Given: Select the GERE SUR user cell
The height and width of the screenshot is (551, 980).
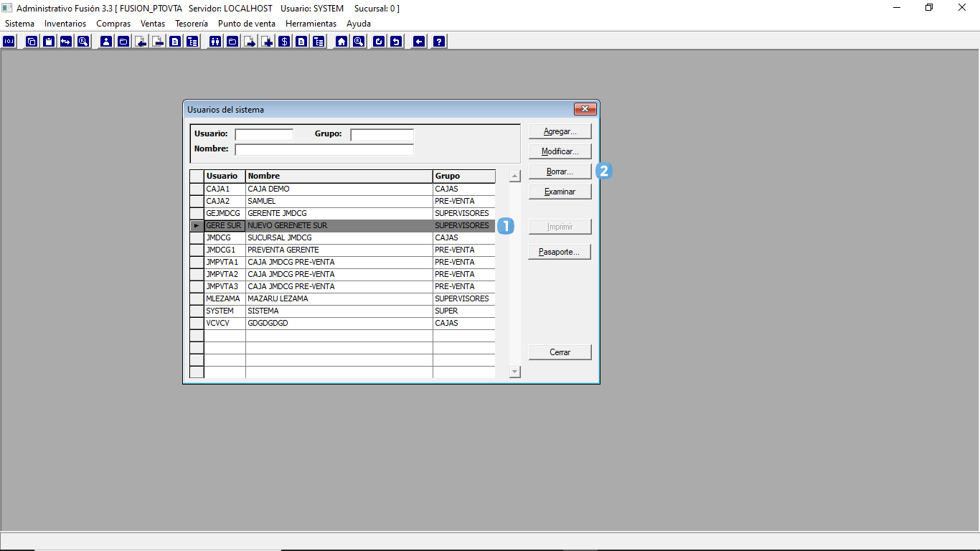Looking at the screenshot, I should pos(225,226).
